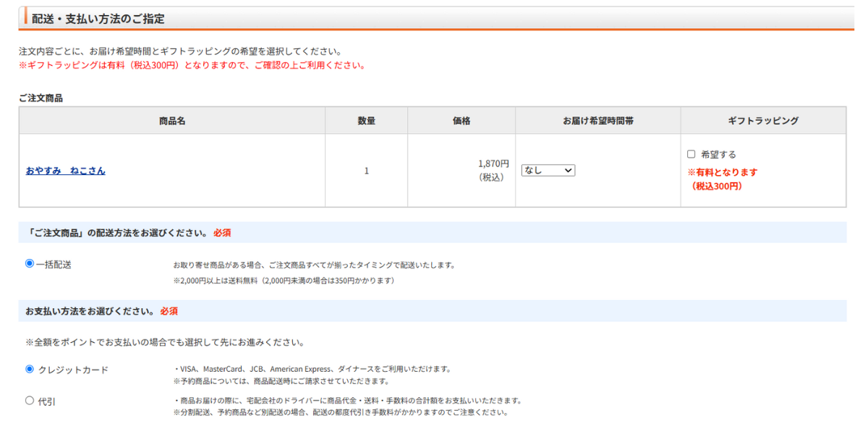This screenshot has height=434, width=868.
Task: Enable the 希望する gift wrapping checkbox
Action: 691,154
